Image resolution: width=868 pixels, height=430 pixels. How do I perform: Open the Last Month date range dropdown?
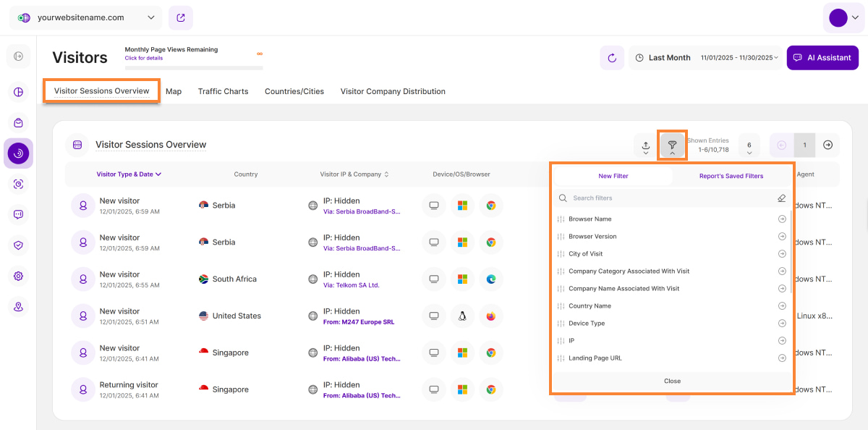(706, 58)
